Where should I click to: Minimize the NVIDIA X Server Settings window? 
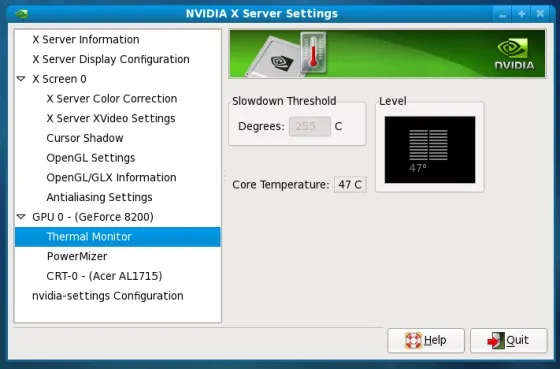pos(502,14)
